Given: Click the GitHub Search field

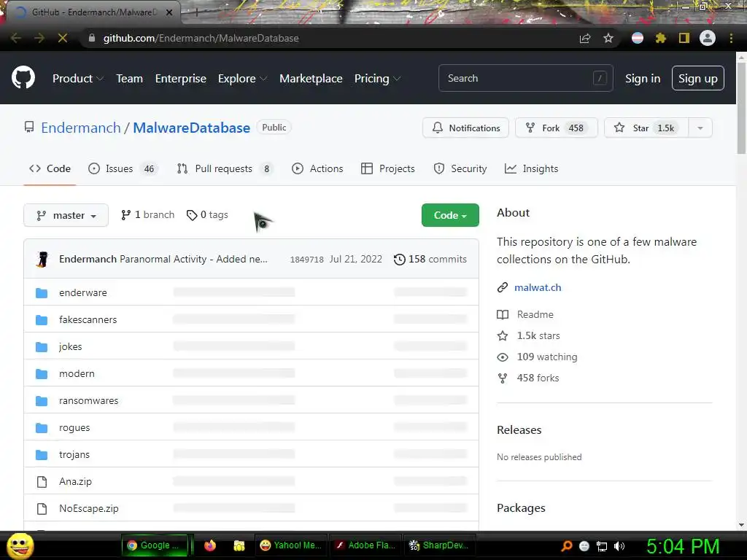Looking at the screenshot, I should tap(525, 78).
